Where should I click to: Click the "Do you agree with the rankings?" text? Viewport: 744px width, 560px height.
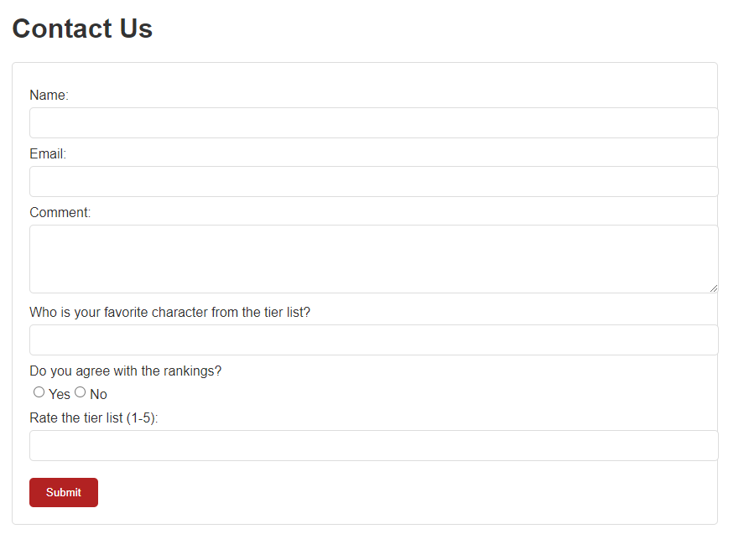click(125, 371)
